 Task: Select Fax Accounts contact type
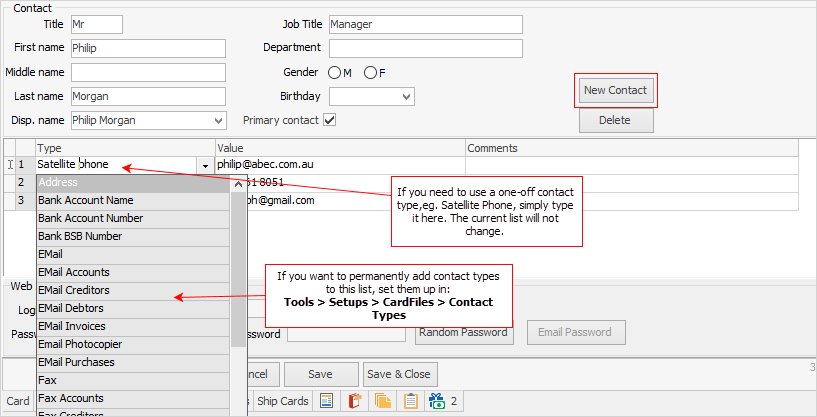tap(133, 398)
